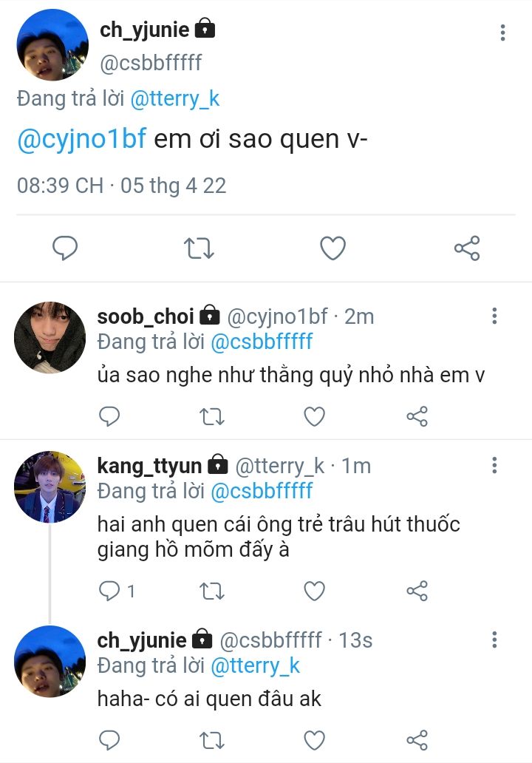
Task: Like the main tweet by ch_yjunie
Action: click(332, 248)
